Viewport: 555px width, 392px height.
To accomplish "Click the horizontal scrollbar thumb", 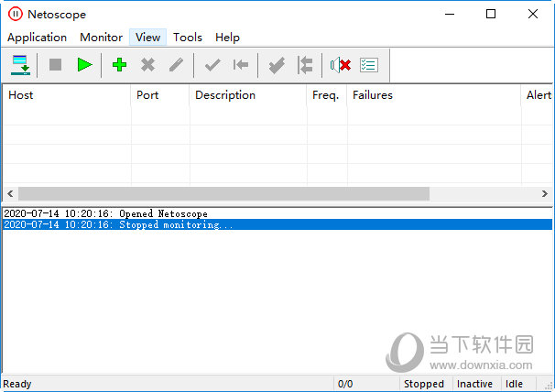I will pyautogui.click(x=223, y=193).
